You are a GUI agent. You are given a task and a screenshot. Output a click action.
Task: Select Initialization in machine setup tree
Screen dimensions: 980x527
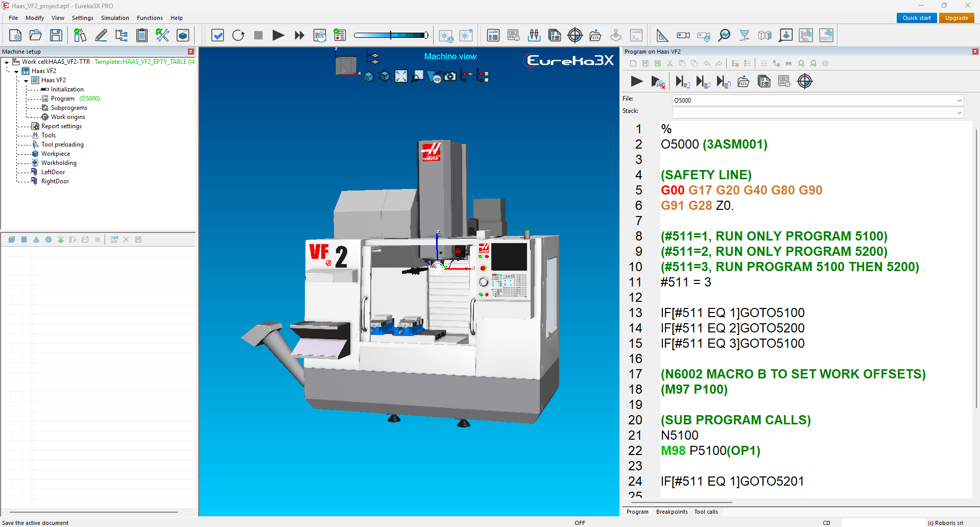67,89
